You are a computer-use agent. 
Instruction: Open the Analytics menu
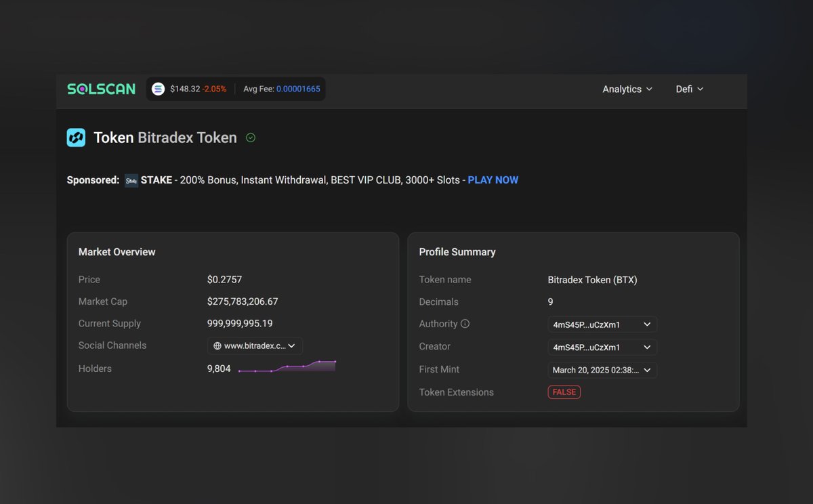point(627,89)
